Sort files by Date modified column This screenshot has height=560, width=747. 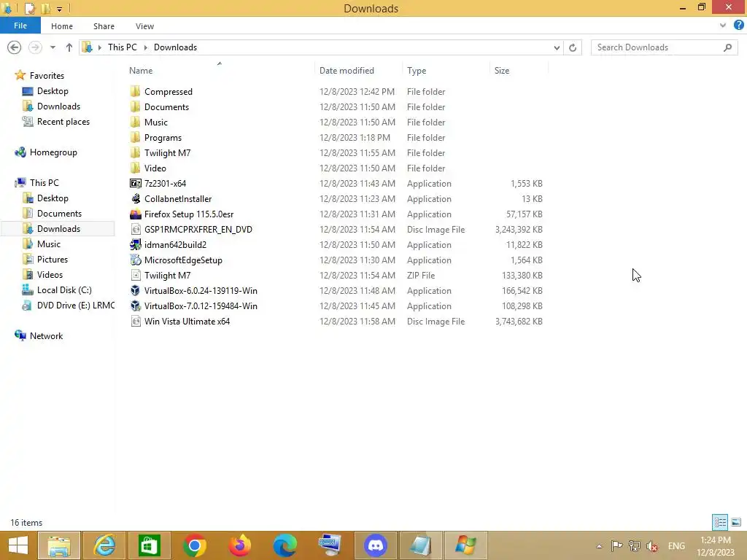[x=347, y=71]
